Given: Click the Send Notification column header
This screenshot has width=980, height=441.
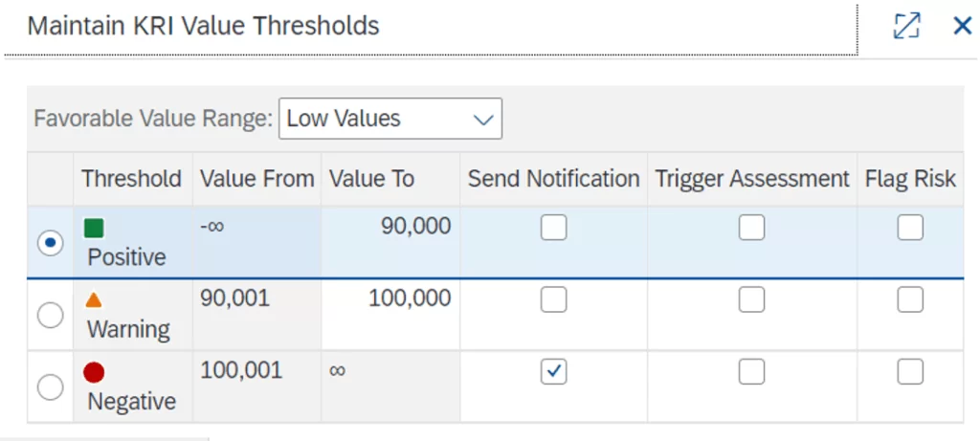Looking at the screenshot, I should (x=553, y=179).
